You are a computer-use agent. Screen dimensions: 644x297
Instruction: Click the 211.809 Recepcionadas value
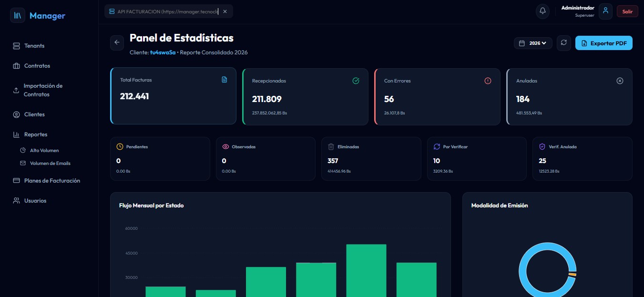(267, 99)
